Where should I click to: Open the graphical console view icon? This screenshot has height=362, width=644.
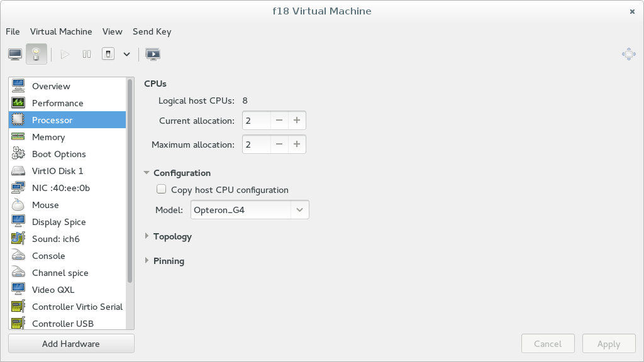point(14,53)
